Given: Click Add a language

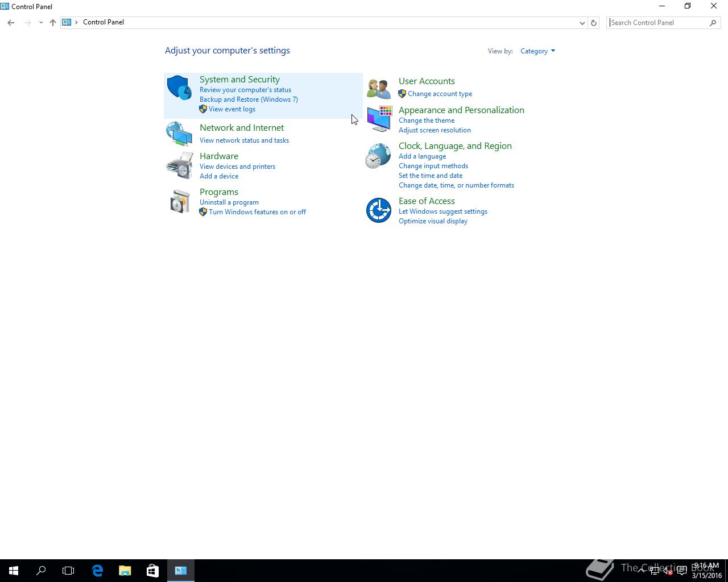Looking at the screenshot, I should click(422, 156).
